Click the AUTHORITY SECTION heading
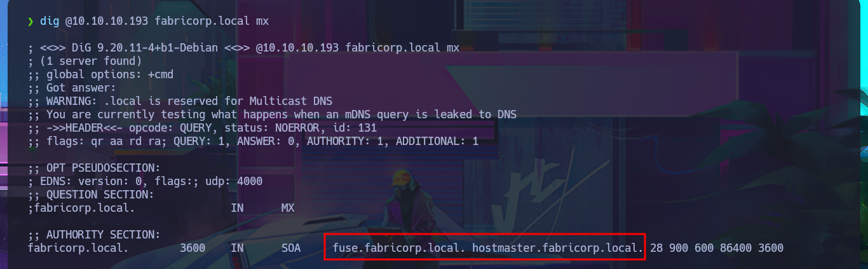The width and height of the screenshot is (868, 269). pyautogui.click(x=94, y=235)
